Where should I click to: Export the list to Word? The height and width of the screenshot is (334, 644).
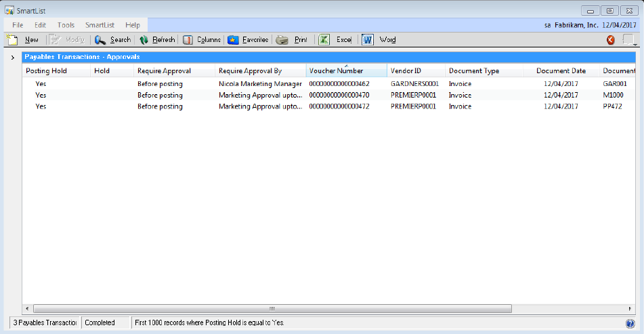[368, 40]
